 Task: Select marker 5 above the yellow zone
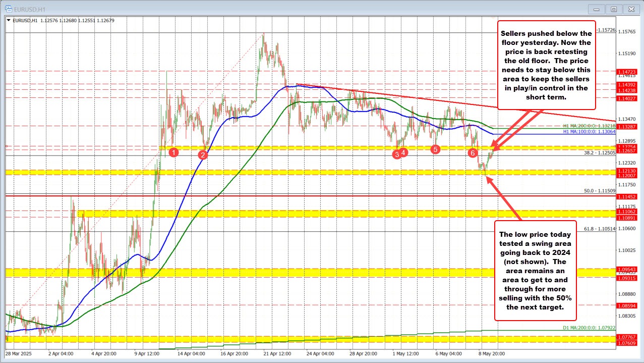(x=435, y=149)
